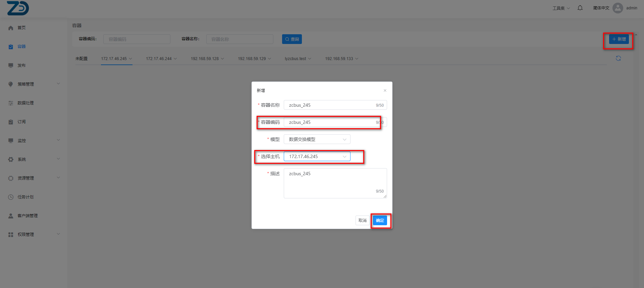Select the 未配置 tab
Viewport: 644px width, 288px height.
click(82, 59)
